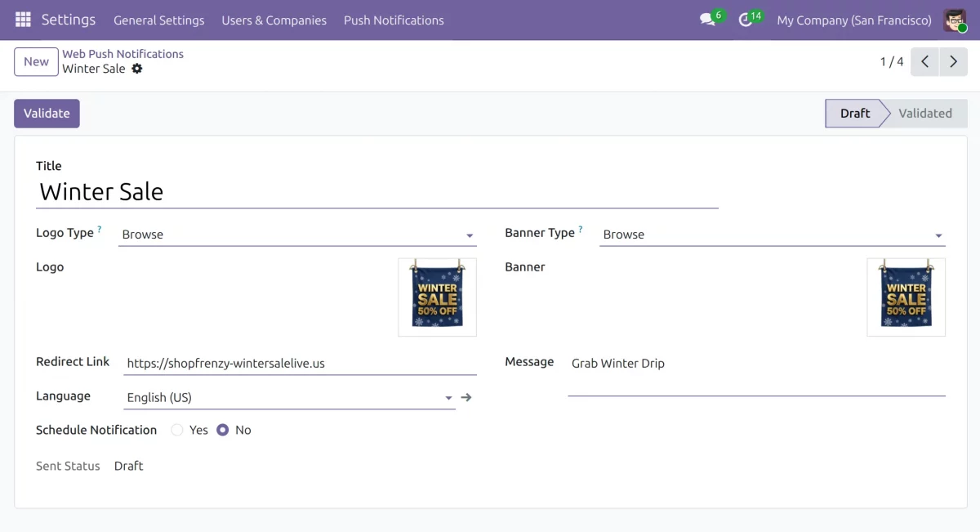Select the Draft status stage
This screenshot has height=532, width=980.
point(854,114)
